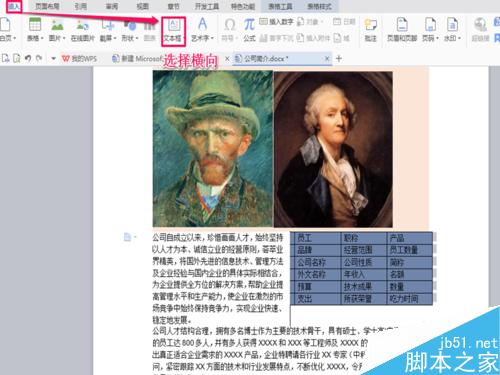500x375 pixels.
Task: Switch to the 表格样式 Table Style tab
Action: tap(319, 6)
